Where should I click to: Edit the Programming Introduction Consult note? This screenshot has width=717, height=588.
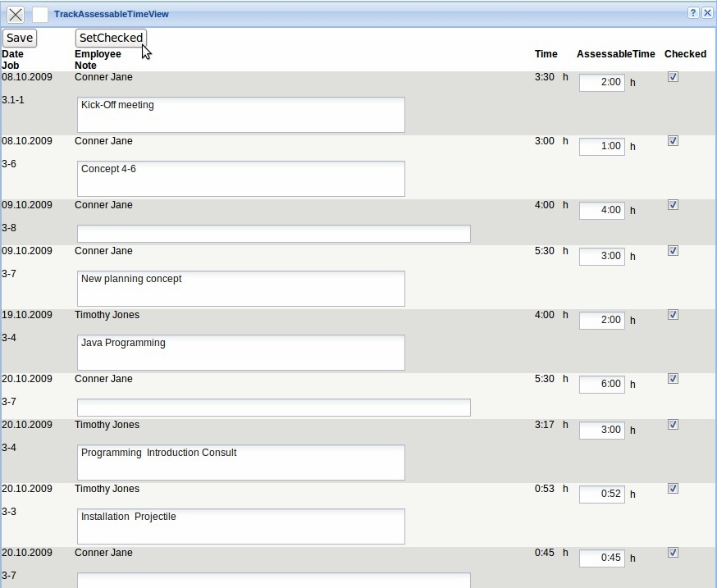[240, 463]
